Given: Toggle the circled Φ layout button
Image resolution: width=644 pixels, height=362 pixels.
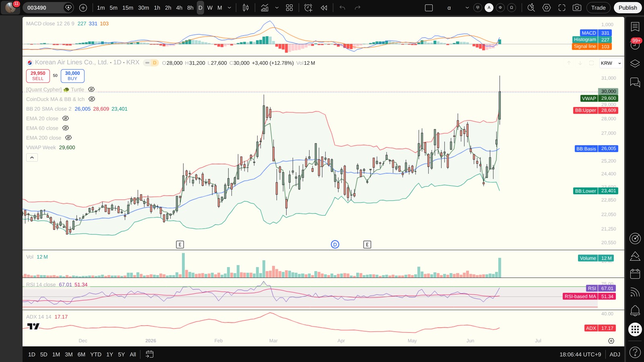Looking at the screenshot, I should (500, 8).
